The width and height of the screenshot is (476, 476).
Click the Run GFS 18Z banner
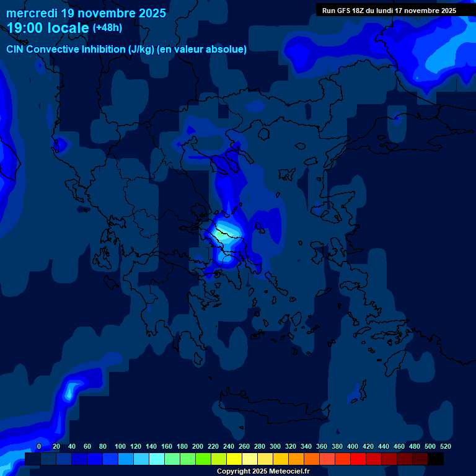point(389,11)
